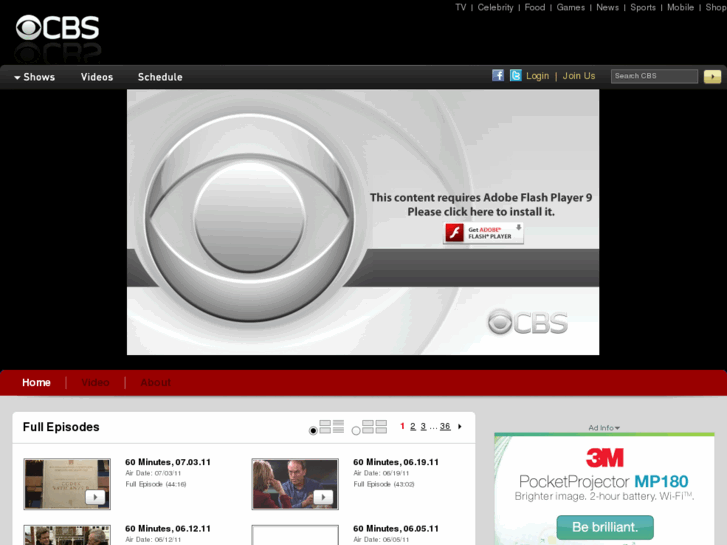Open the CBS Twitter page icon

click(516, 75)
